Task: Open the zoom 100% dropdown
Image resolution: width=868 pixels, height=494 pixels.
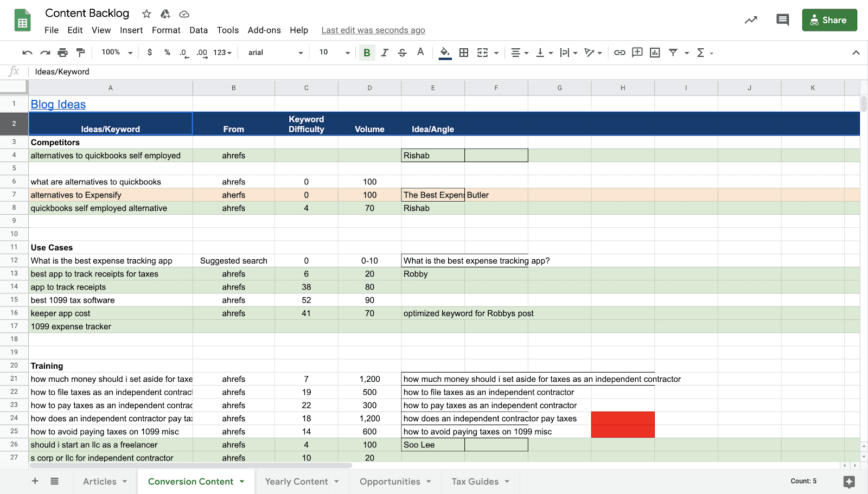Action: (117, 53)
